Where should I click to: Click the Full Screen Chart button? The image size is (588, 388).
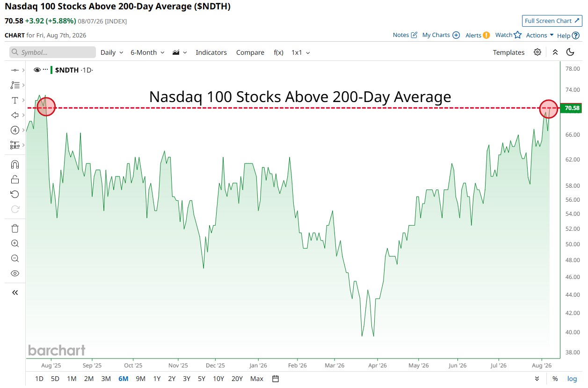(x=552, y=21)
